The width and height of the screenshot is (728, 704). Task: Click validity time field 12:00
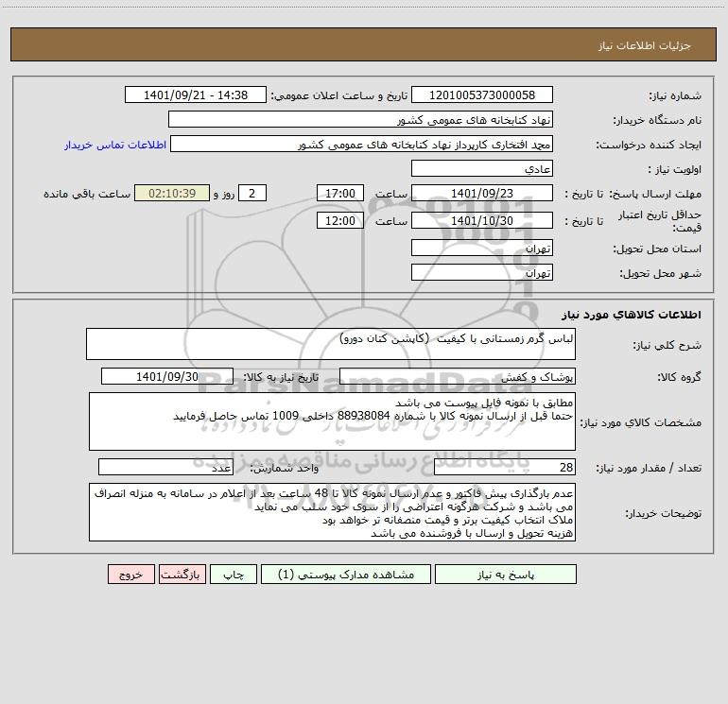(339, 221)
